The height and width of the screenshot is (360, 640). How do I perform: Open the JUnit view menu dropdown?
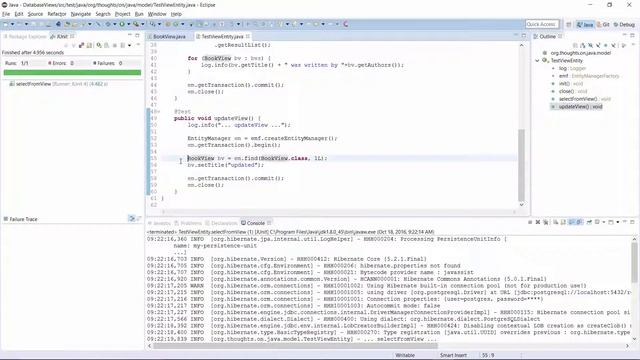click(138, 44)
